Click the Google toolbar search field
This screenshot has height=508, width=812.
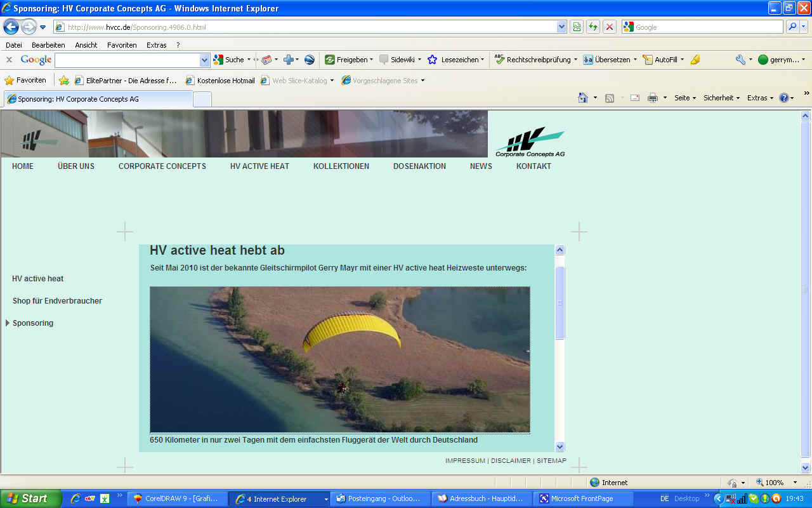pyautogui.click(x=127, y=60)
